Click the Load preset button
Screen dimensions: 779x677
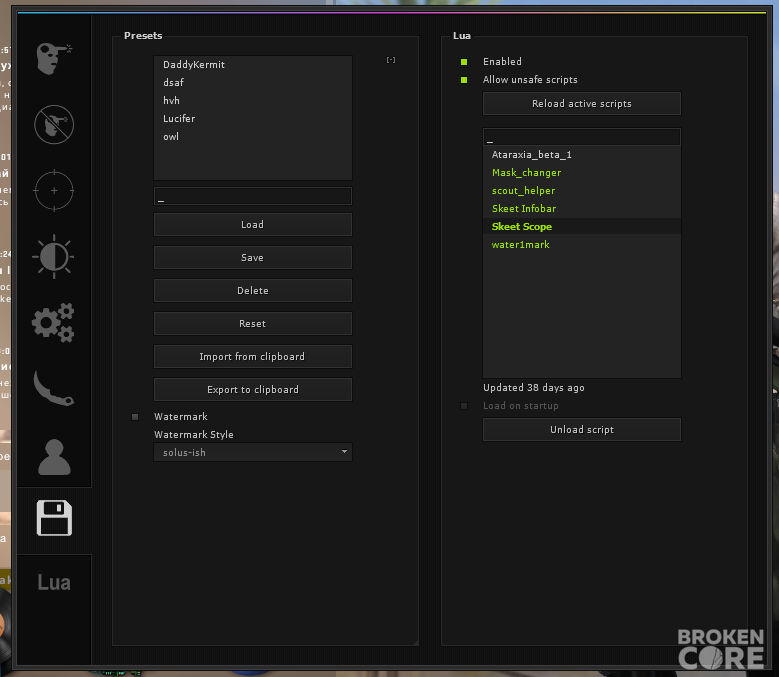(x=253, y=225)
